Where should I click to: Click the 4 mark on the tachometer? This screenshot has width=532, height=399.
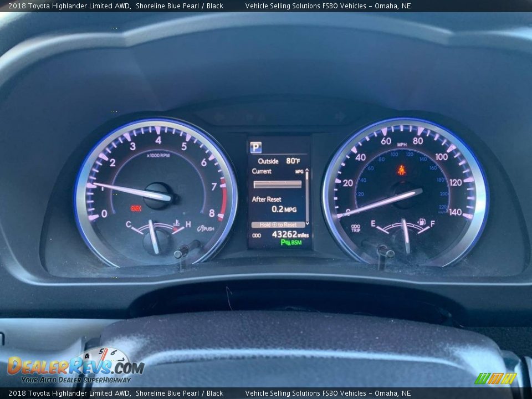pyautogui.click(x=158, y=140)
